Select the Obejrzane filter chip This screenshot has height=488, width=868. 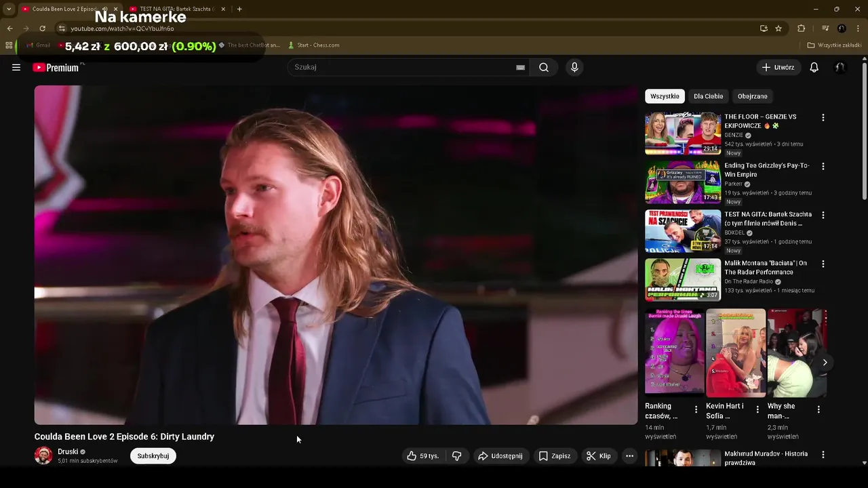(753, 96)
